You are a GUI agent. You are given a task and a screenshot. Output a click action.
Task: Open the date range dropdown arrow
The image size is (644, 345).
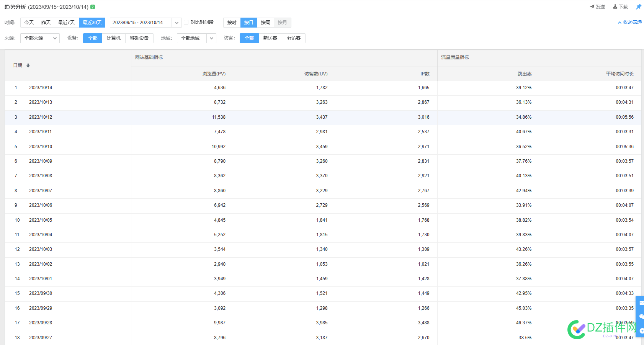[177, 23]
